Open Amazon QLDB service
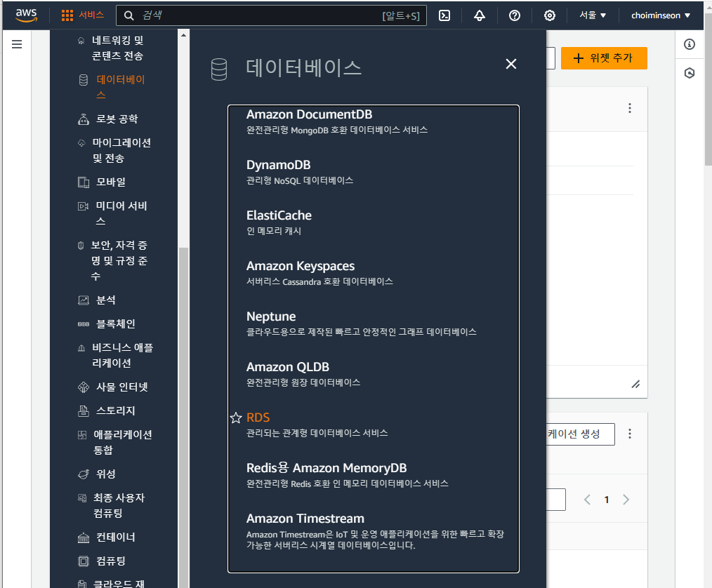712x588 pixels. [287, 366]
